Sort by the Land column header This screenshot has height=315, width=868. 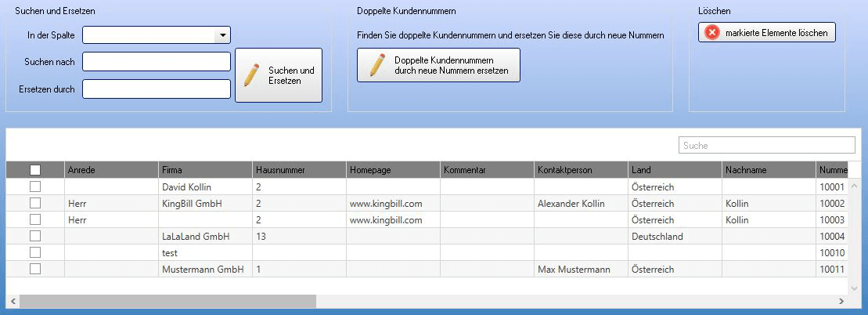click(674, 170)
